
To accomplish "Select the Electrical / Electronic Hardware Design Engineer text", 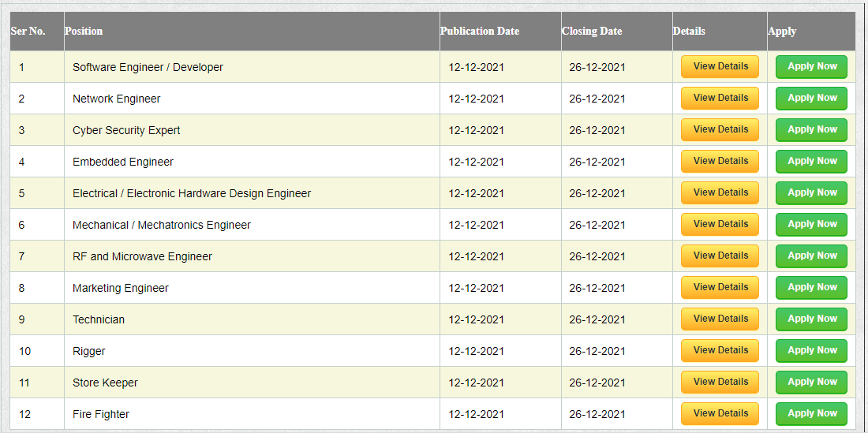I will pos(192,193).
